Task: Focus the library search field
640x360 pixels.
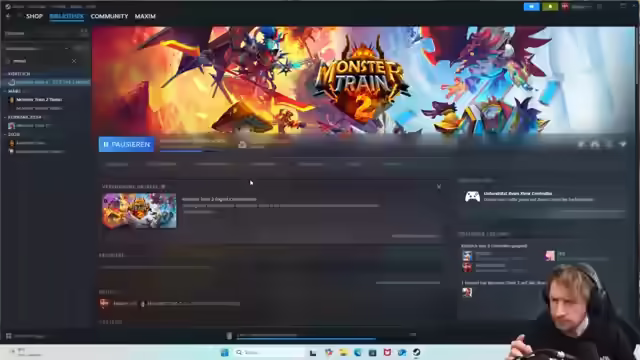Action: tap(40, 61)
